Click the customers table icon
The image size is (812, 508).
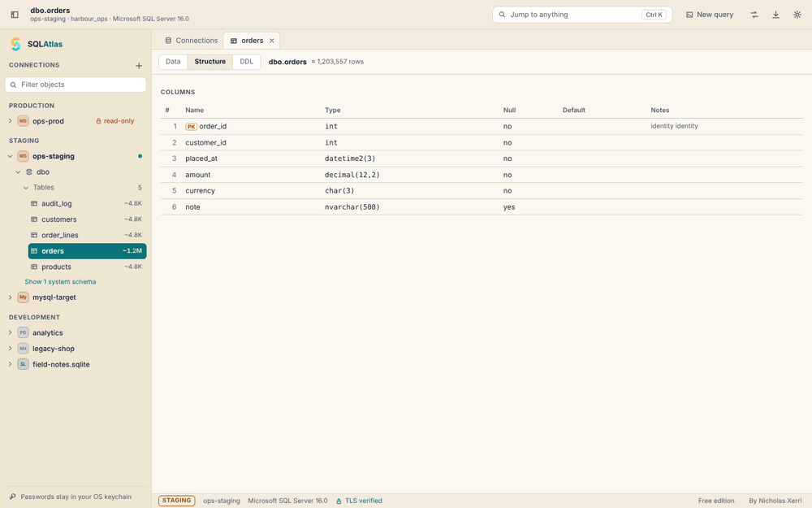tap(34, 219)
